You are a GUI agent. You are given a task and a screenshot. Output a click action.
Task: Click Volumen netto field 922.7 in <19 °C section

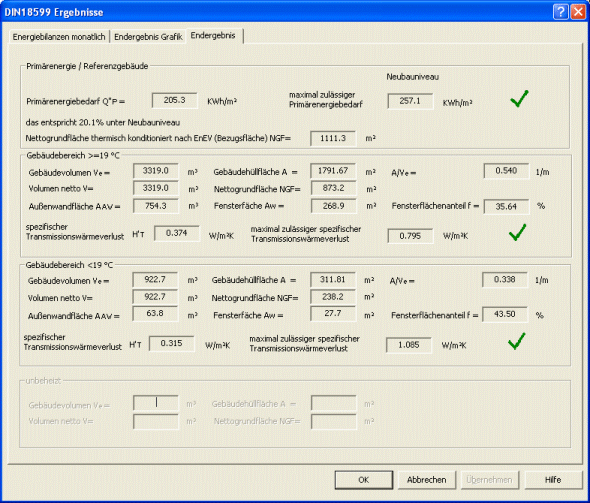click(155, 297)
